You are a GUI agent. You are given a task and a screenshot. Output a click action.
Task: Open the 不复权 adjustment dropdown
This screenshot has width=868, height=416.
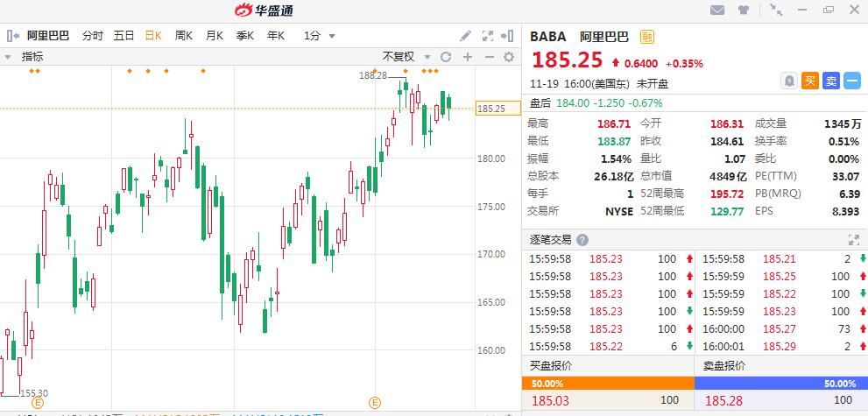406,56
